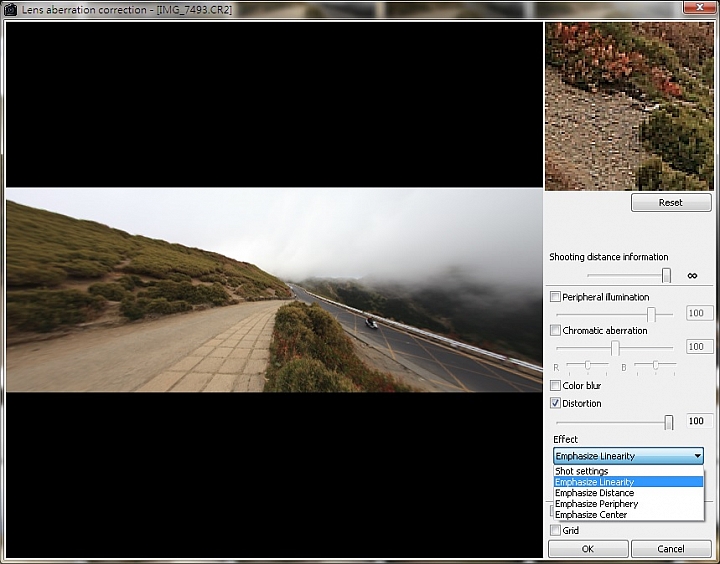Enable the Peripheral illumination checkbox
Viewport: 720px width, 564px height.
point(555,297)
